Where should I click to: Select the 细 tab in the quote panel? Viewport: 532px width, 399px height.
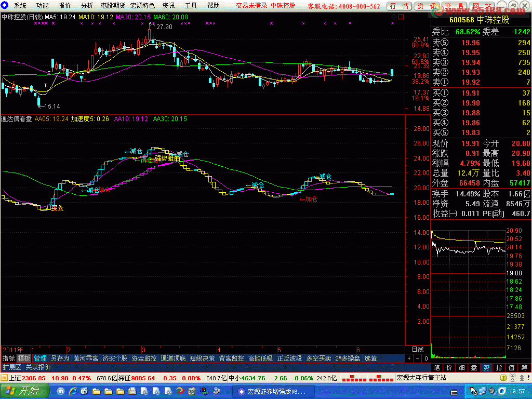click(462, 367)
